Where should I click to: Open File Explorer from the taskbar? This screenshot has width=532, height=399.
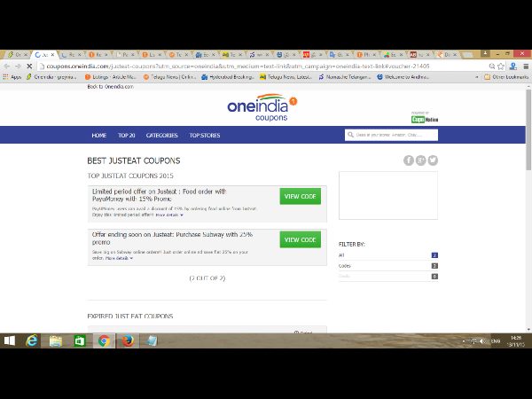(56, 340)
